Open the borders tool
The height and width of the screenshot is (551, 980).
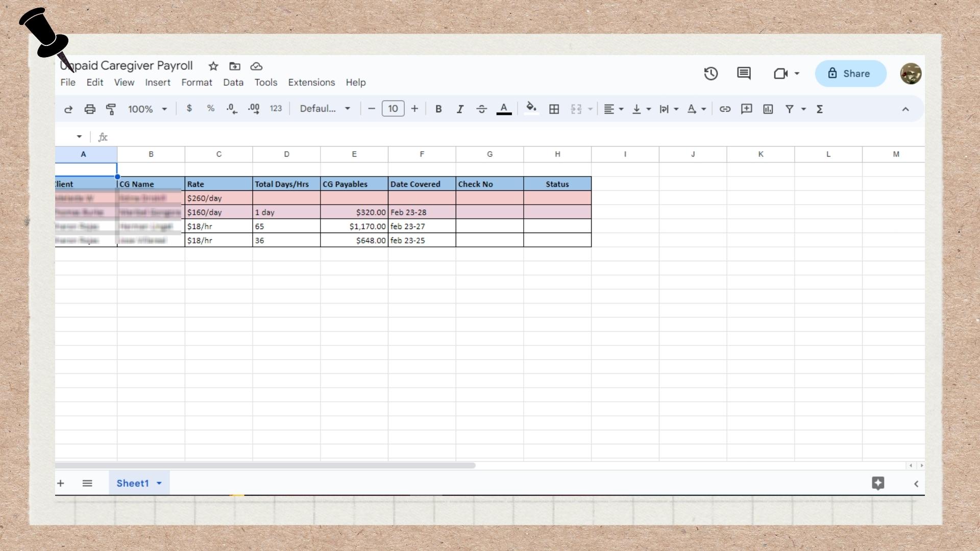[554, 109]
